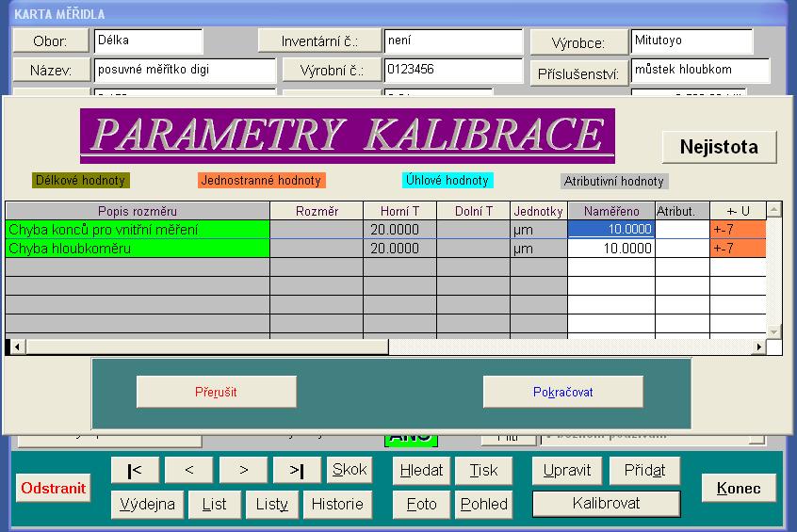797x532 pixels.
Task: Click the Příslušenství label button
Action: pos(579,73)
